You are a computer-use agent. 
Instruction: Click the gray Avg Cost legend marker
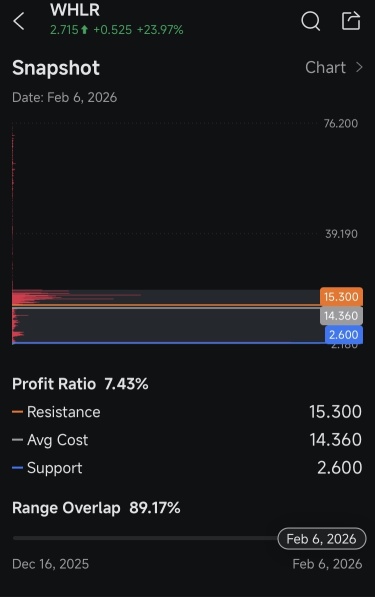[x=17, y=440]
